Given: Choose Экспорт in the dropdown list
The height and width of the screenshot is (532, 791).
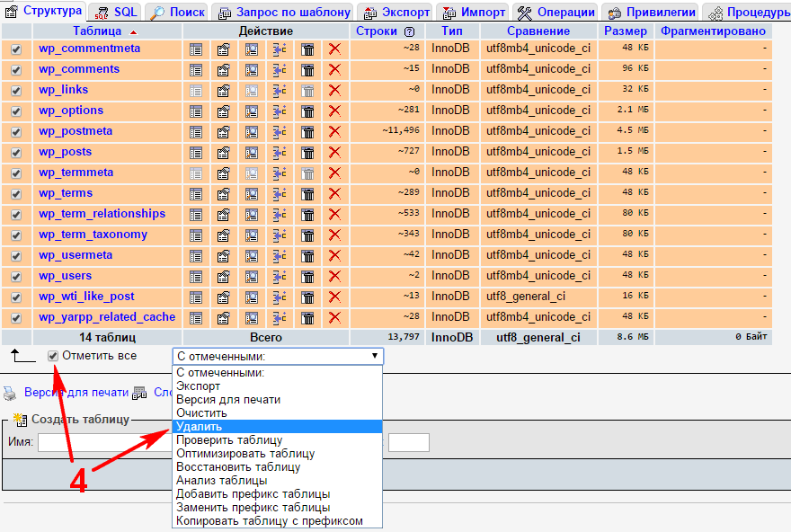Looking at the screenshot, I should pyautogui.click(x=278, y=386).
